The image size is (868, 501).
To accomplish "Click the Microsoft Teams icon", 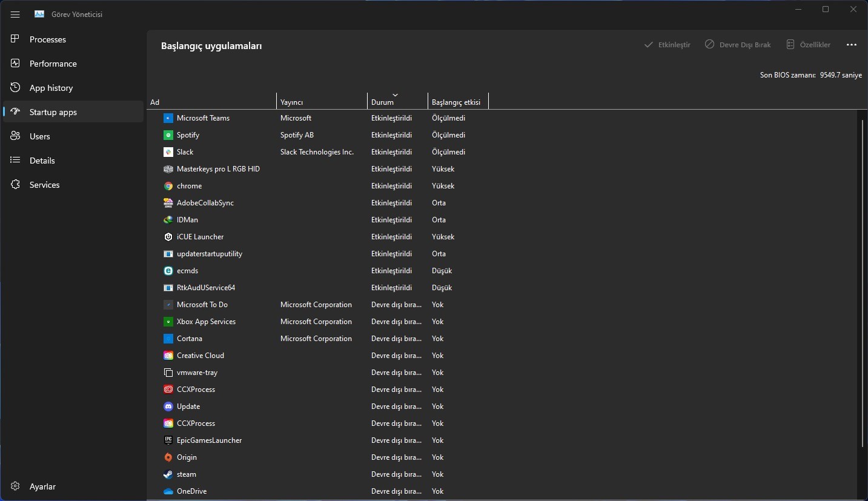I will click(168, 118).
